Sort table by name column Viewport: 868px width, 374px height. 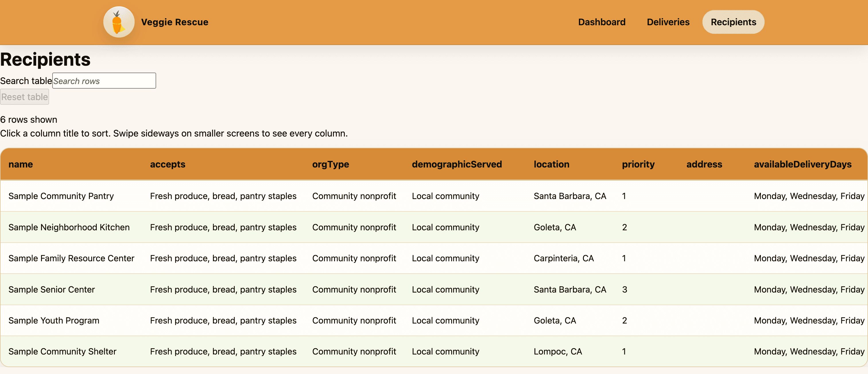pos(21,164)
